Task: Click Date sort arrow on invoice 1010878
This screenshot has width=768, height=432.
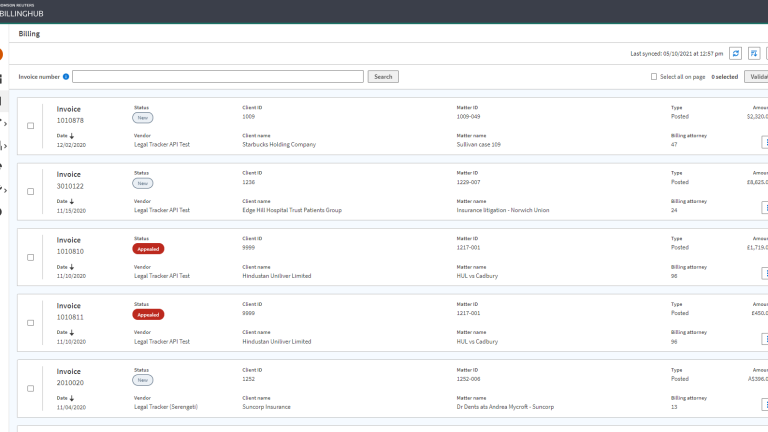Action: pyautogui.click(x=72, y=136)
